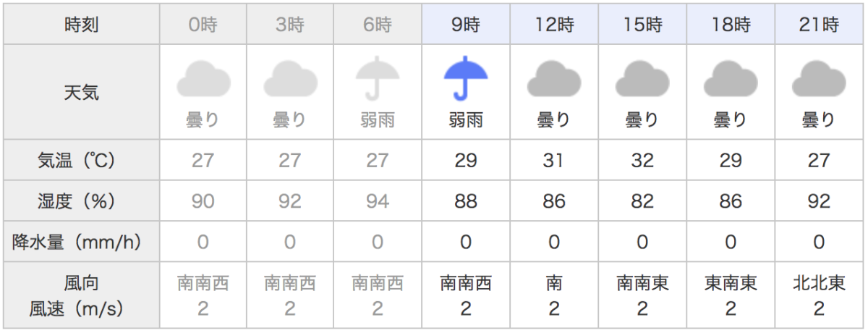The image size is (868, 333).
Task: Click the cloud icon under 3時
Action: (x=290, y=79)
